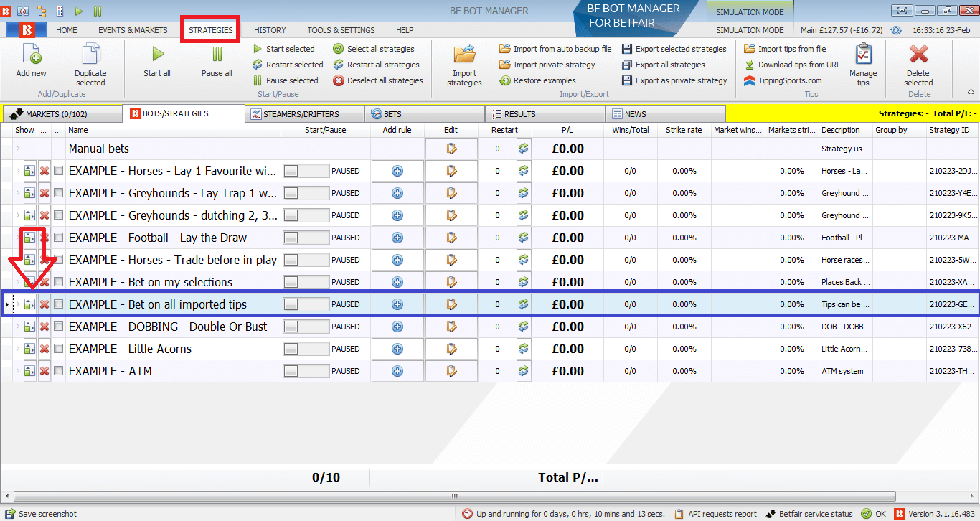Expand Little Acorns row
The image size is (980, 521).
(x=18, y=349)
